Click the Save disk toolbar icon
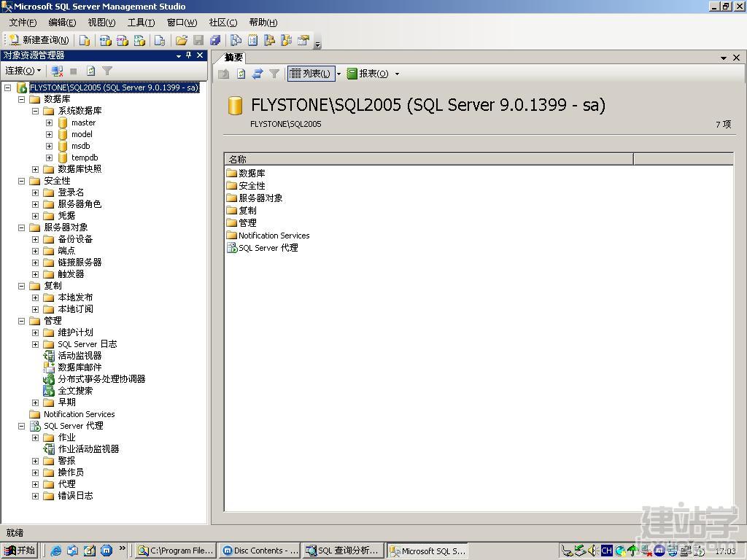 pyautogui.click(x=198, y=41)
